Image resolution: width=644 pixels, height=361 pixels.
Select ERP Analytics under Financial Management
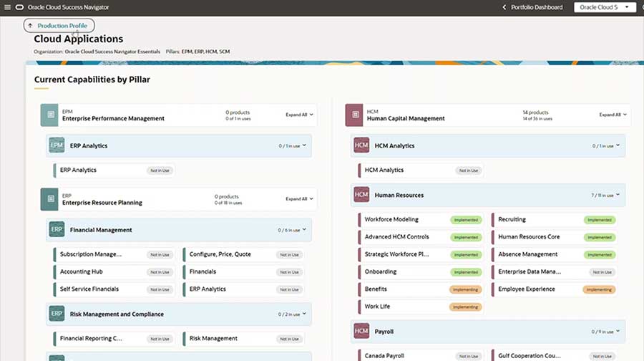(x=243, y=289)
